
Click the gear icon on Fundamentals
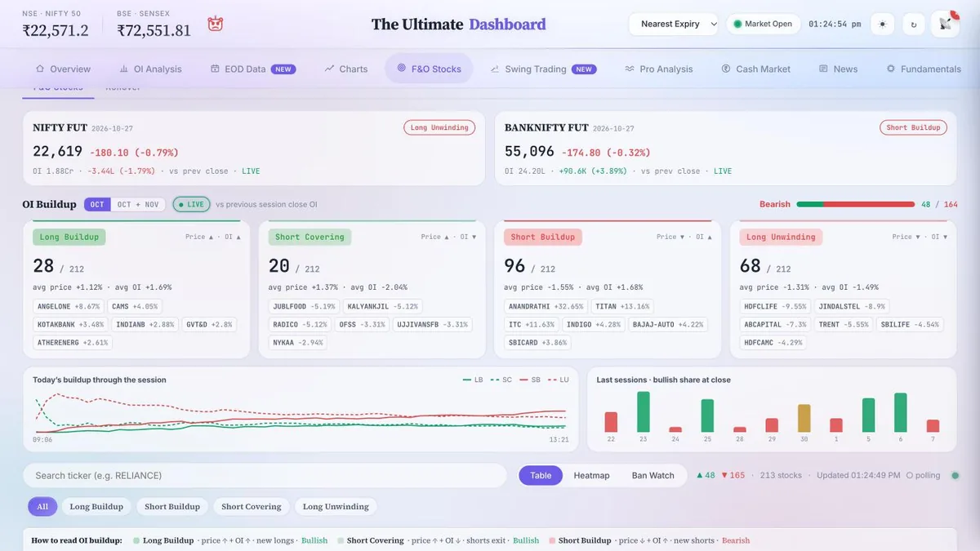tap(891, 69)
